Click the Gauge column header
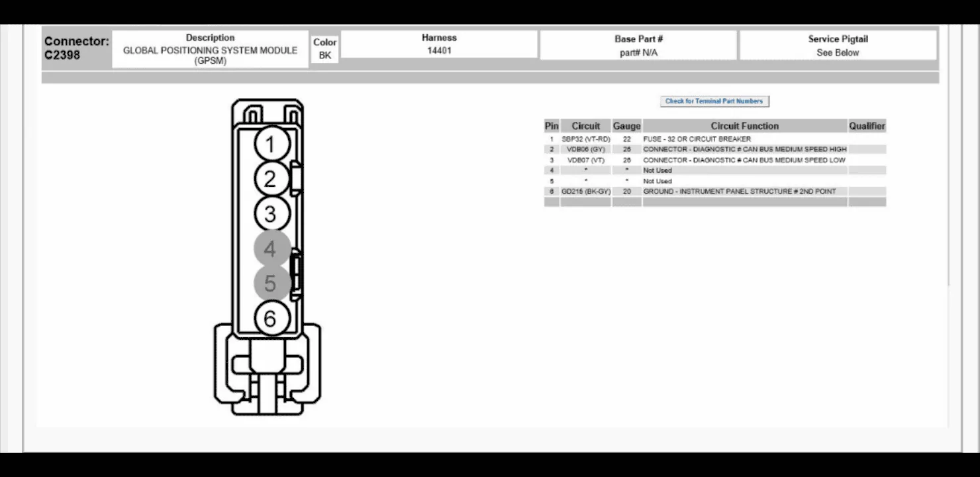This screenshot has width=980, height=477. [x=626, y=126]
